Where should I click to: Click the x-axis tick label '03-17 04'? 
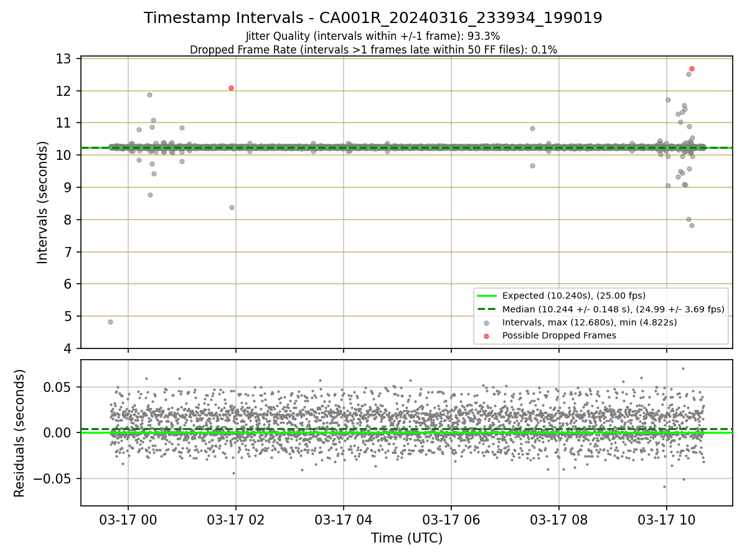click(x=343, y=520)
